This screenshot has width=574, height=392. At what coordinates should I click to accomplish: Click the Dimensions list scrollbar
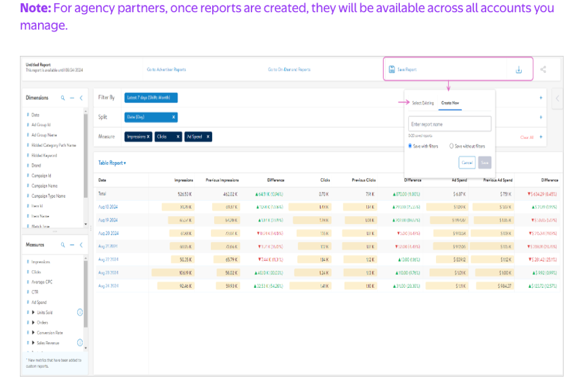pos(85,165)
